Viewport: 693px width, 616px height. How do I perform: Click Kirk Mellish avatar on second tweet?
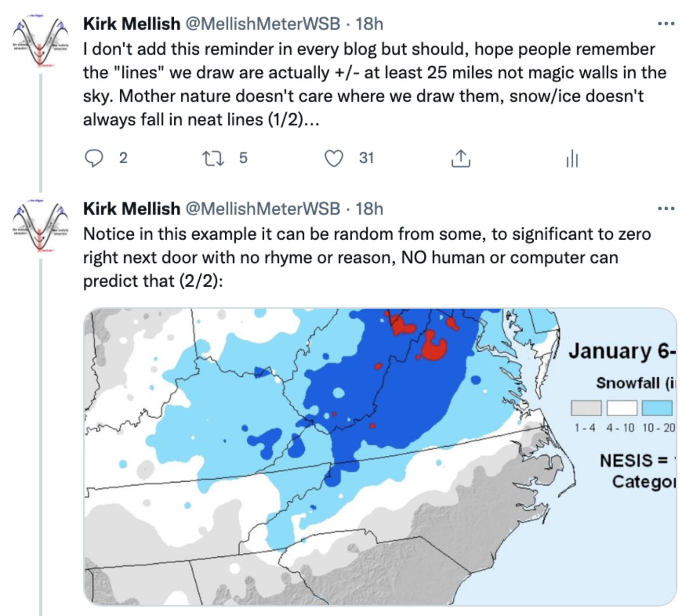pyautogui.click(x=40, y=226)
